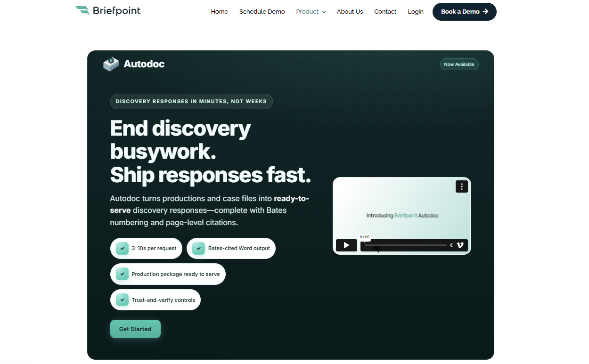Image resolution: width=589 pixels, height=364 pixels.
Task: Toggle the 3–10s per request checkmark
Action: pos(123,248)
